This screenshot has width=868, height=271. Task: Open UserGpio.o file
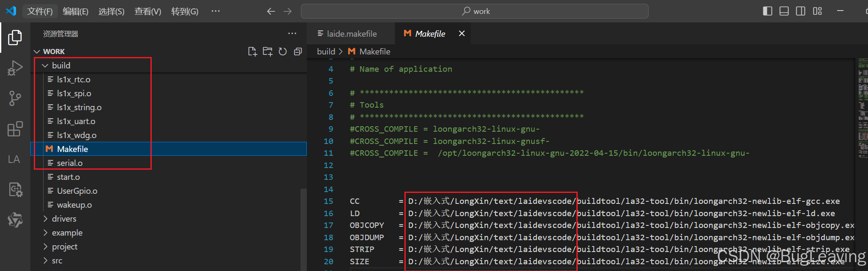(x=77, y=191)
